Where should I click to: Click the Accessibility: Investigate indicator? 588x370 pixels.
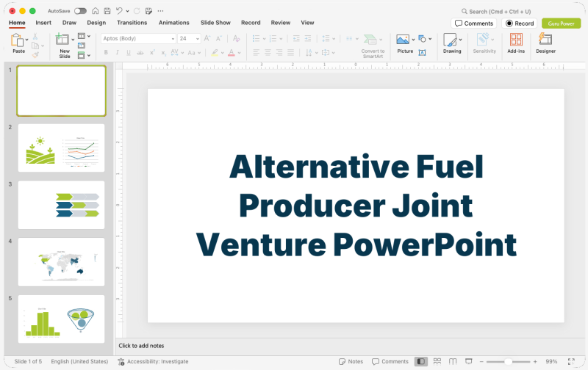(x=153, y=361)
